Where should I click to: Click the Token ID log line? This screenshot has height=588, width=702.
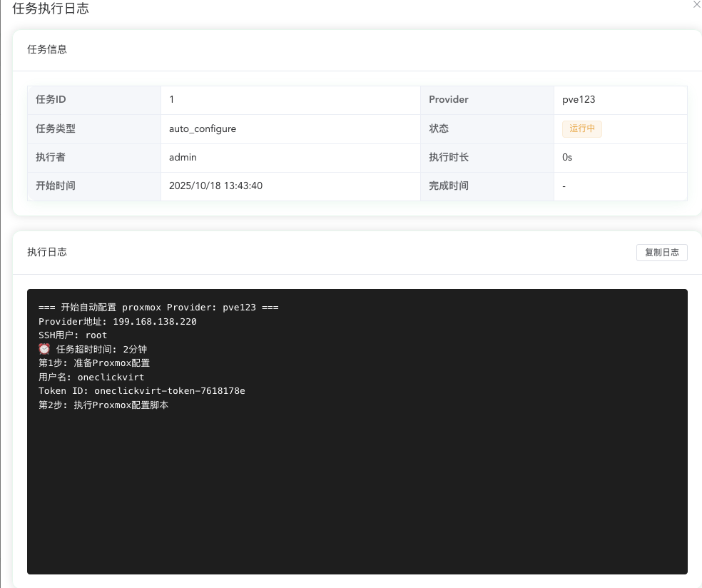(x=142, y=391)
